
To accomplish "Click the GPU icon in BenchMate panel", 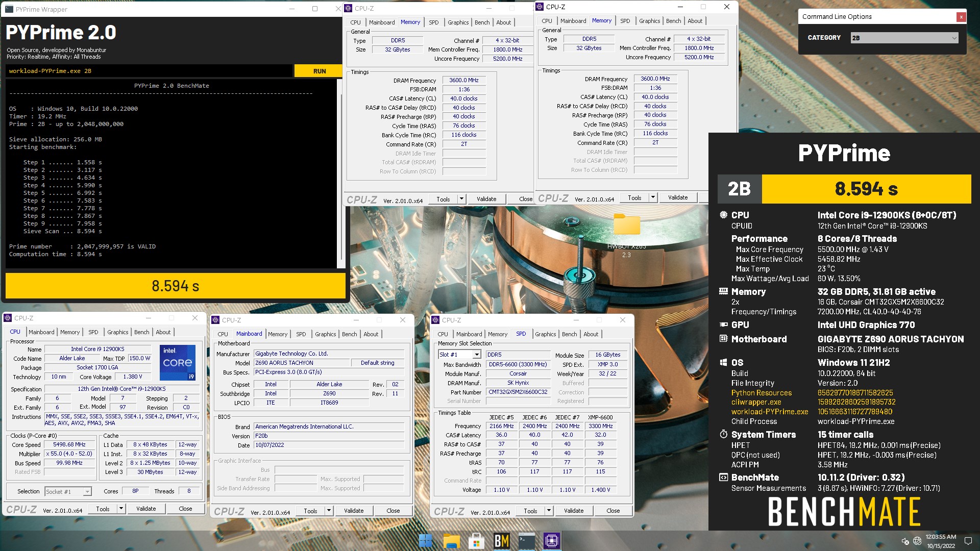I will (723, 324).
